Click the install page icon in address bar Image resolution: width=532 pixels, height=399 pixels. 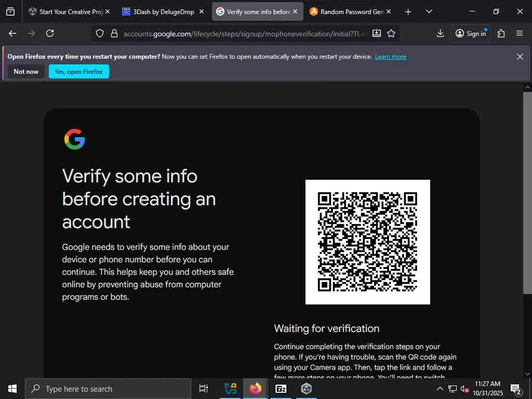[x=377, y=33]
